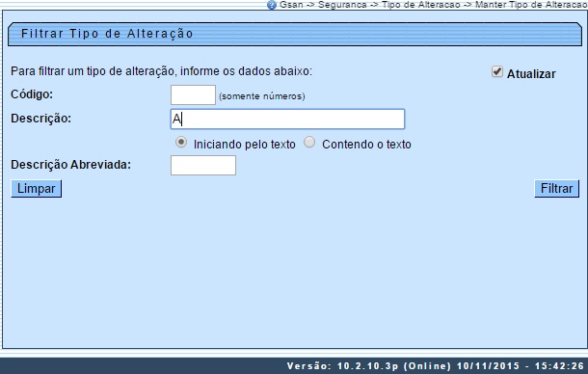The height and width of the screenshot is (374, 588).
Task: Click the Código label
Action: coord(32,94)
